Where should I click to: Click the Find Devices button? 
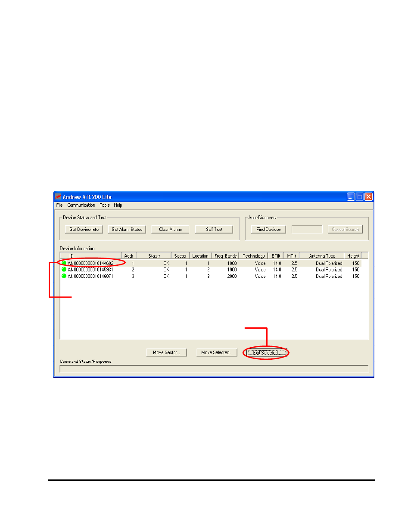pos(268,230)
